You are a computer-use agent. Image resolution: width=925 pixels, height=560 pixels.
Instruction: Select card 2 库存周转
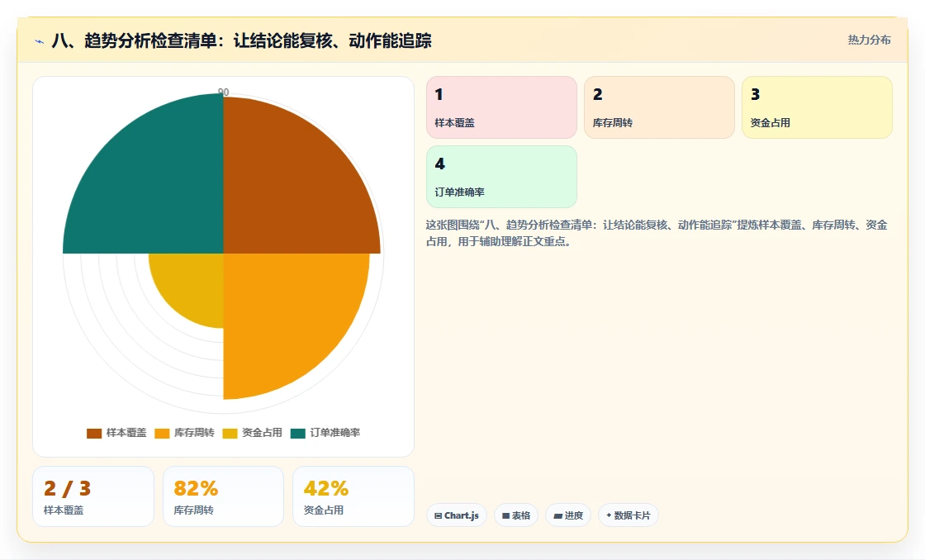click(x=660, y=107)
